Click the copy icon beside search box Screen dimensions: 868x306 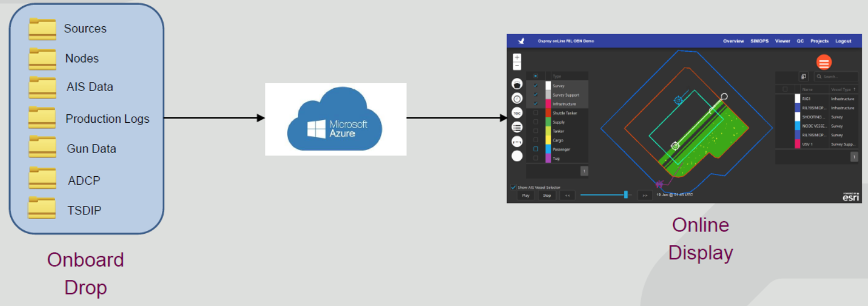(x=804, y=76)
